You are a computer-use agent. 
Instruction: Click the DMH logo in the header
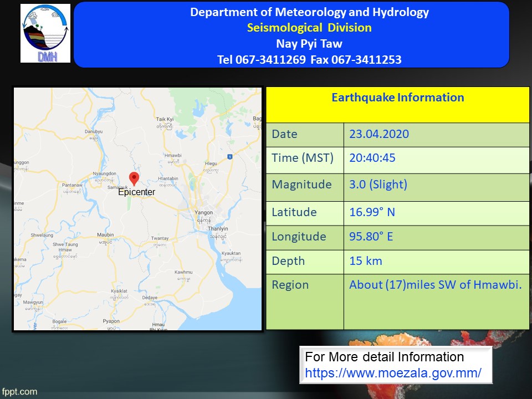(x=45, y=33)
